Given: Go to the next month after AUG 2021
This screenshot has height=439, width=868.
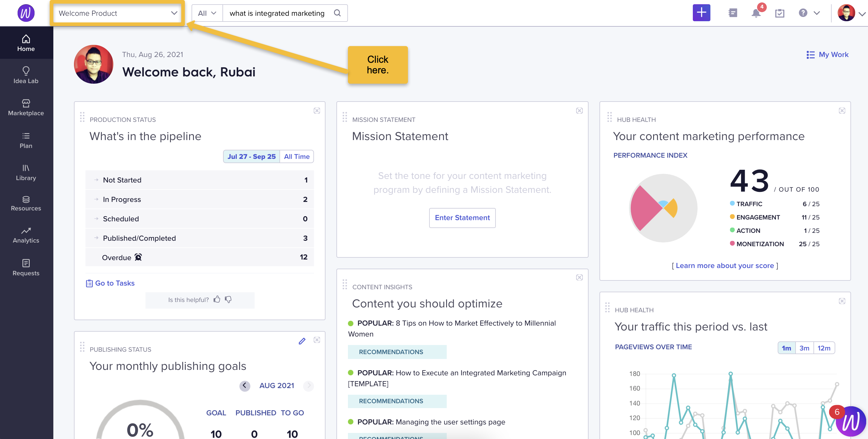Looking at the screenshot, I should [x=308, y=385].
